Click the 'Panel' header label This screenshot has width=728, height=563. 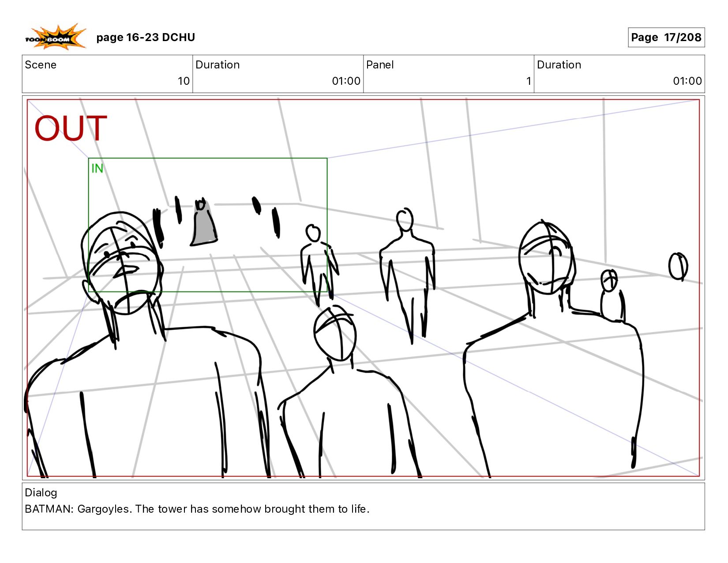pos(380,65)
